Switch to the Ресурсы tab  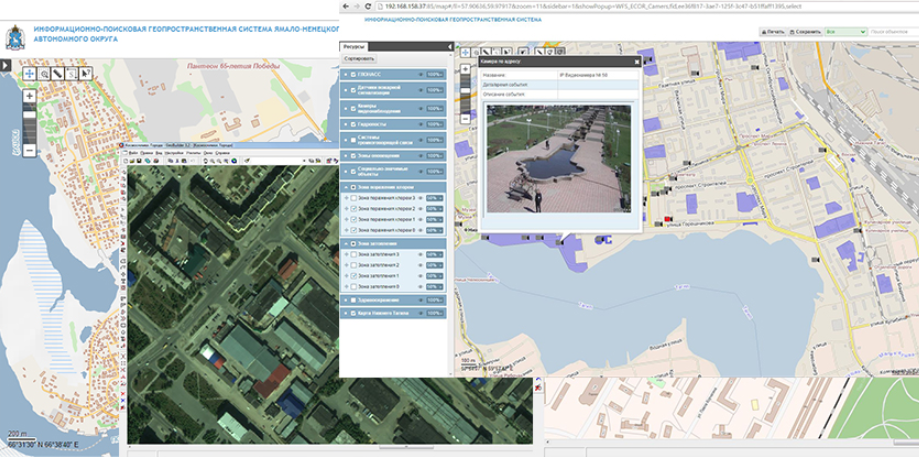(x=354, y=47)
